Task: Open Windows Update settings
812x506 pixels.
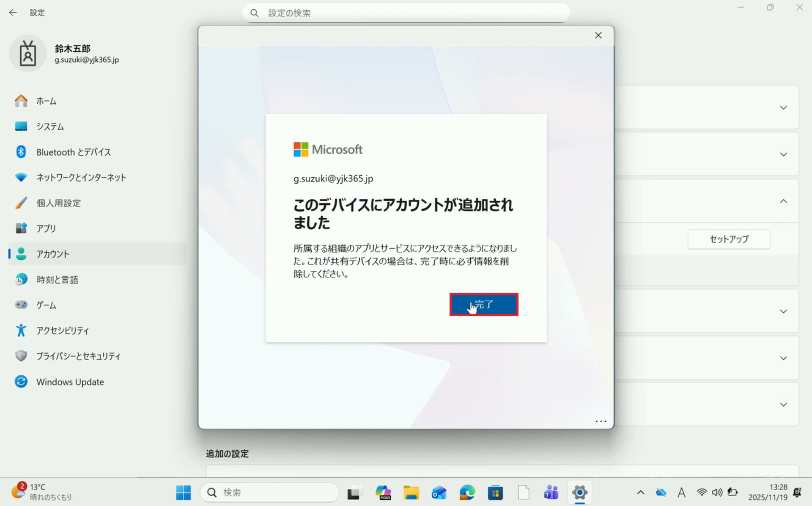Action: click(x=70, y=382)
